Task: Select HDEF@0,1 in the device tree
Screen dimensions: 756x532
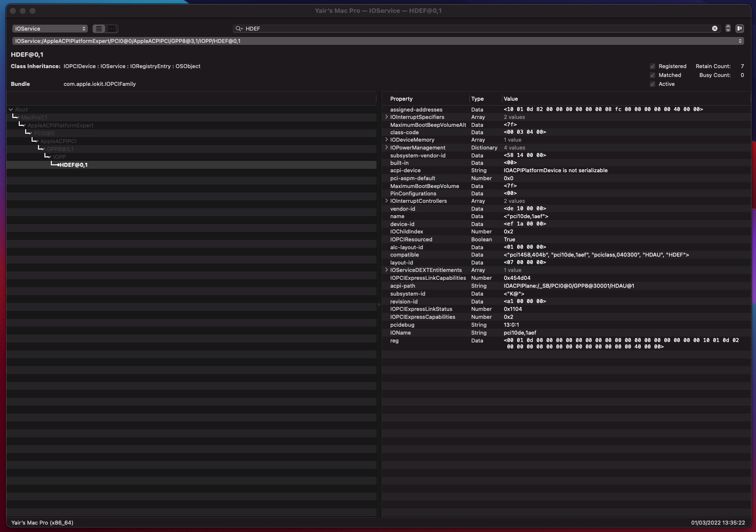Action: coord(73,165)
